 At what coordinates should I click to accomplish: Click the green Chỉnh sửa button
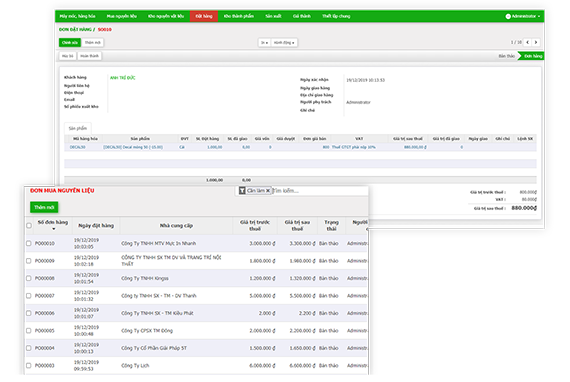click(x=70, y=43)
